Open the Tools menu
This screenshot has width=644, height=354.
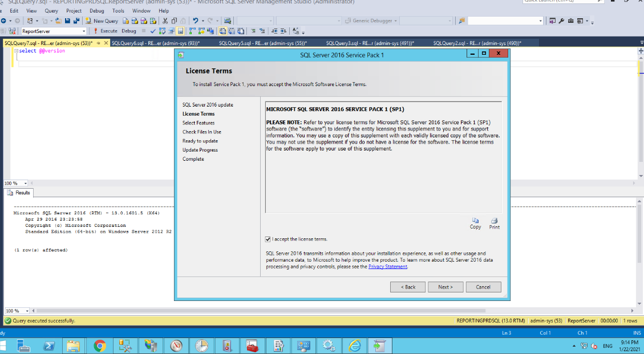[x=118, y=11]
